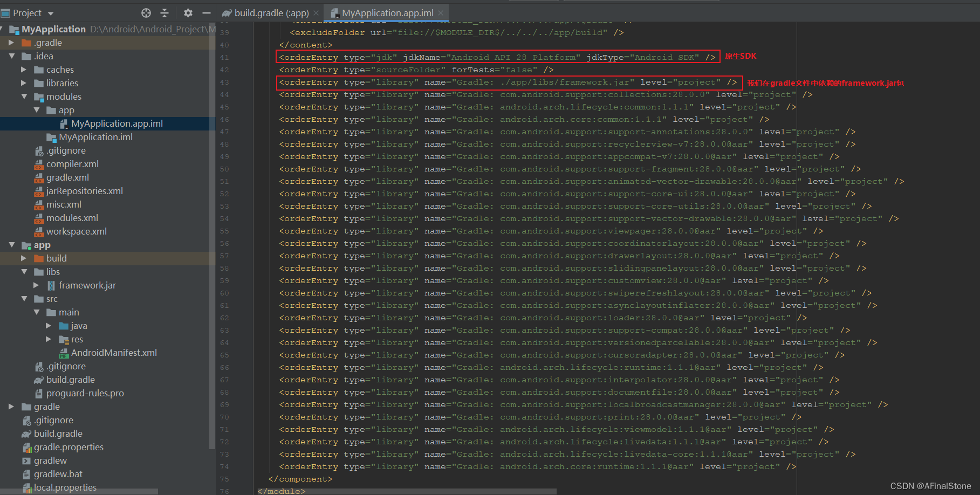Image resolution: width=980 pixels, height=495 pixels.
Task: Click the horizontal scrollbar of Project panel
Action: [79, 491]
